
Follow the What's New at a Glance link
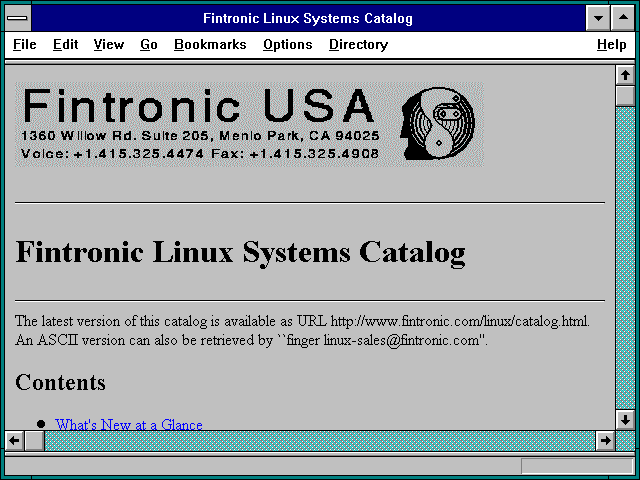tap(129, 424)
